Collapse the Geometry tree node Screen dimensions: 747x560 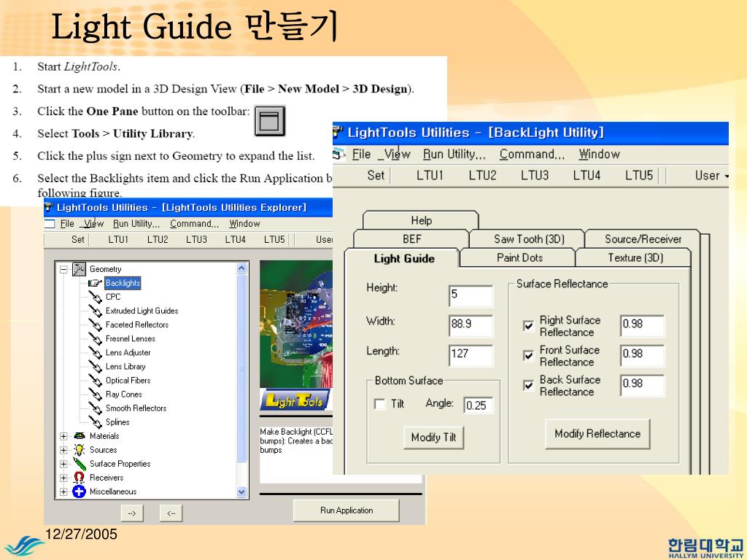click(63, 270)
